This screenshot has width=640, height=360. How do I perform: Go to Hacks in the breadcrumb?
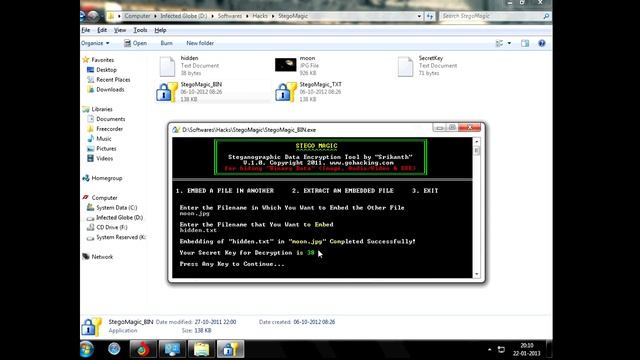(x=260, y=16)
